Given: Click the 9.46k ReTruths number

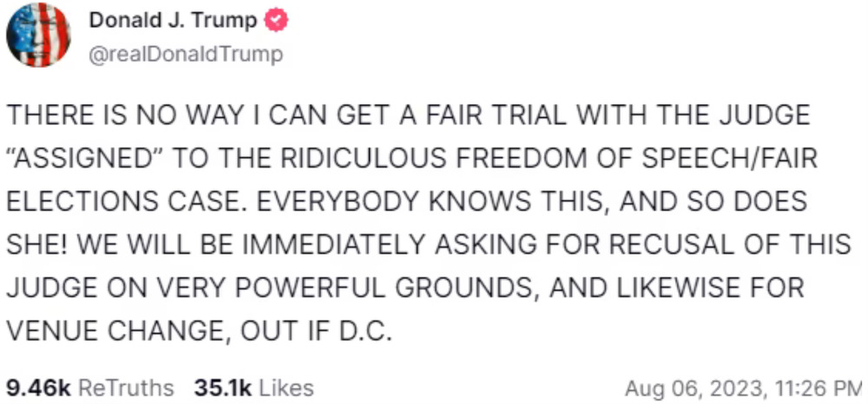Looking at the screenshot, I should (38, 387).
